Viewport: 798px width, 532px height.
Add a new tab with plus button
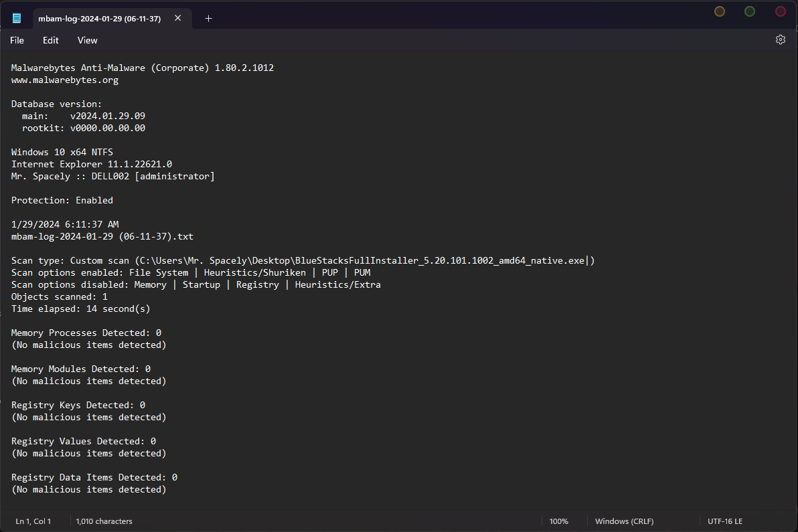(x=208, y=18)
